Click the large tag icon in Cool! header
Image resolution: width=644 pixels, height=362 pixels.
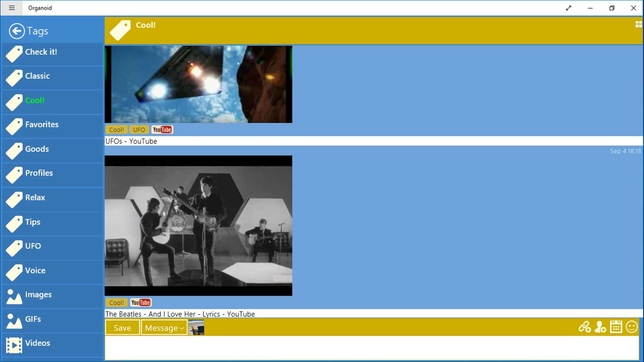[x=120, y=30]
